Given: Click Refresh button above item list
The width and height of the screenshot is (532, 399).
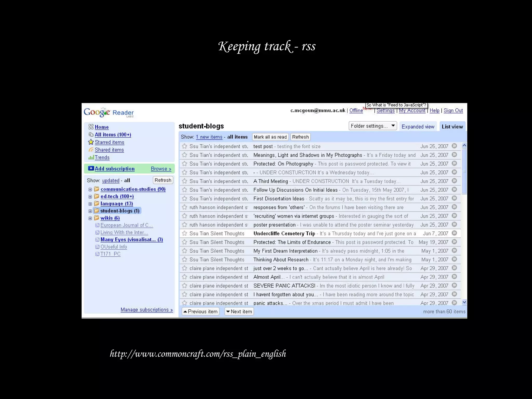Looking at the screenshot, I should point(301,137).
